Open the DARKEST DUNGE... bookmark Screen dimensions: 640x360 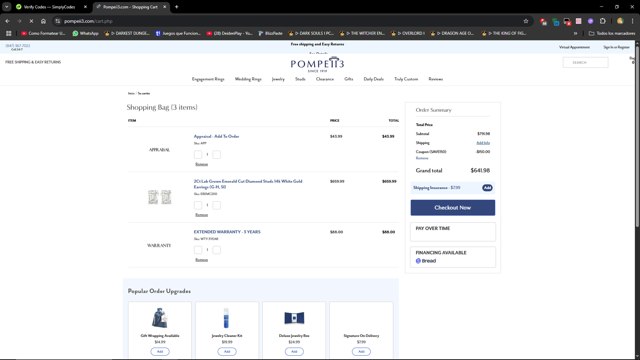(x=127, y=33)
